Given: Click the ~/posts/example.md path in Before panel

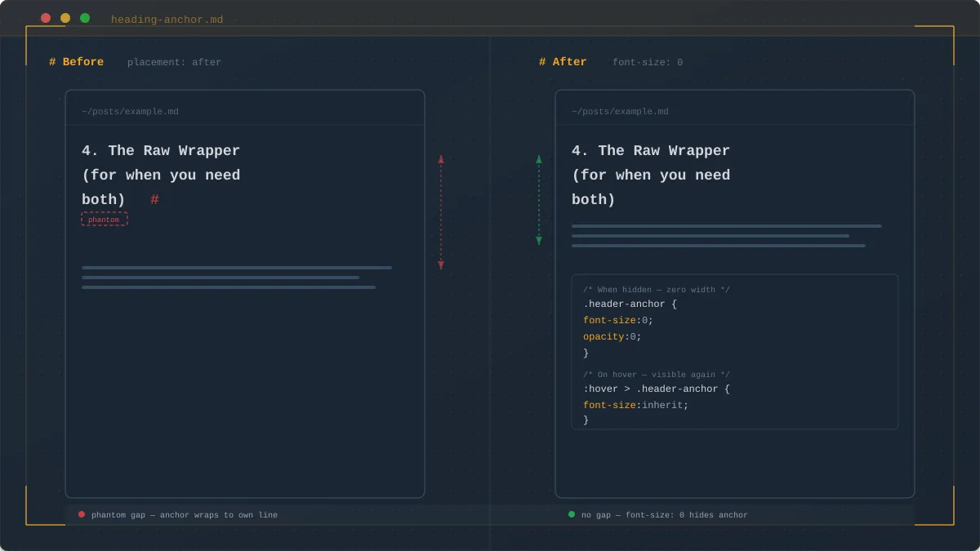Looking at the screenshot, I should point(130,112).
